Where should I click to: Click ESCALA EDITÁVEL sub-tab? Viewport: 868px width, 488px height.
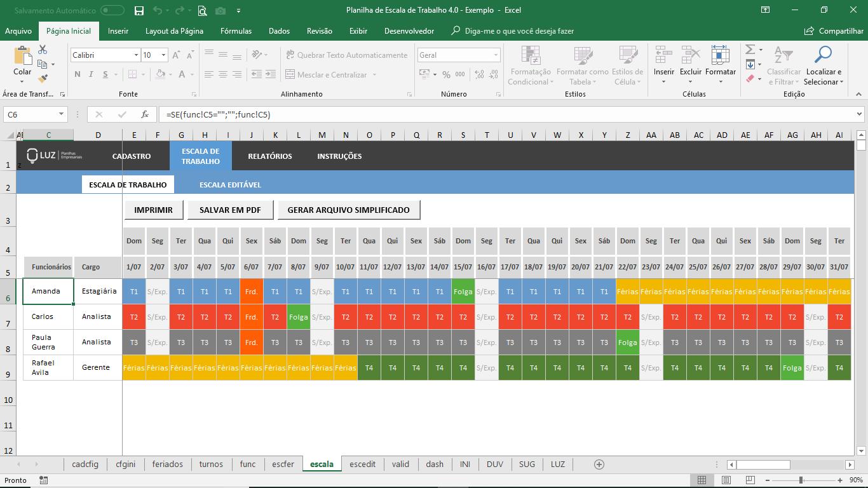(230, 185)
